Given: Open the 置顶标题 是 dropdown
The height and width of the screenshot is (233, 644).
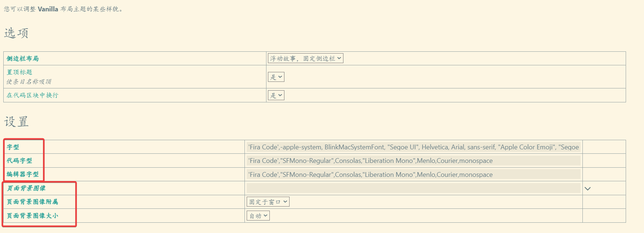Looking at the screenshot, I should 276,77.
